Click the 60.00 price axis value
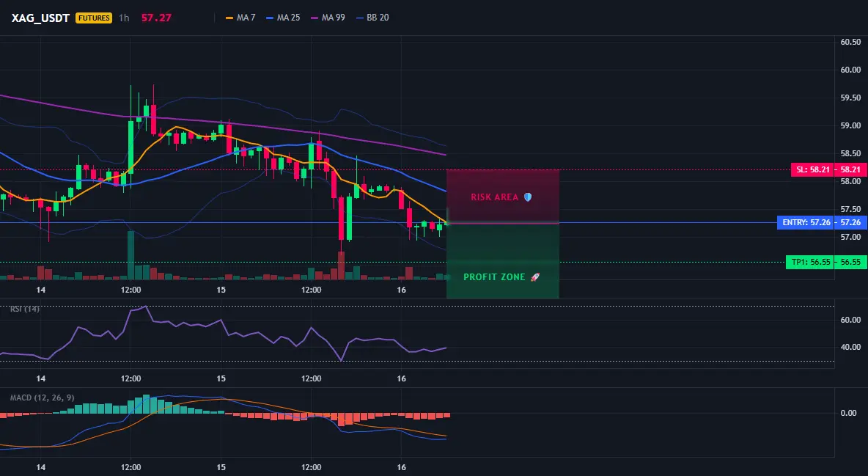 850,70
